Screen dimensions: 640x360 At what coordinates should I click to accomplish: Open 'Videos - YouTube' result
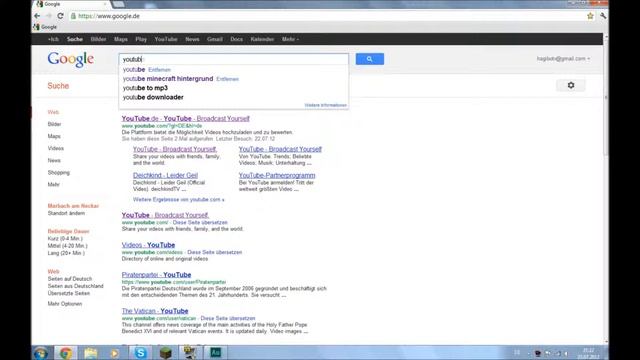(148, 245)
